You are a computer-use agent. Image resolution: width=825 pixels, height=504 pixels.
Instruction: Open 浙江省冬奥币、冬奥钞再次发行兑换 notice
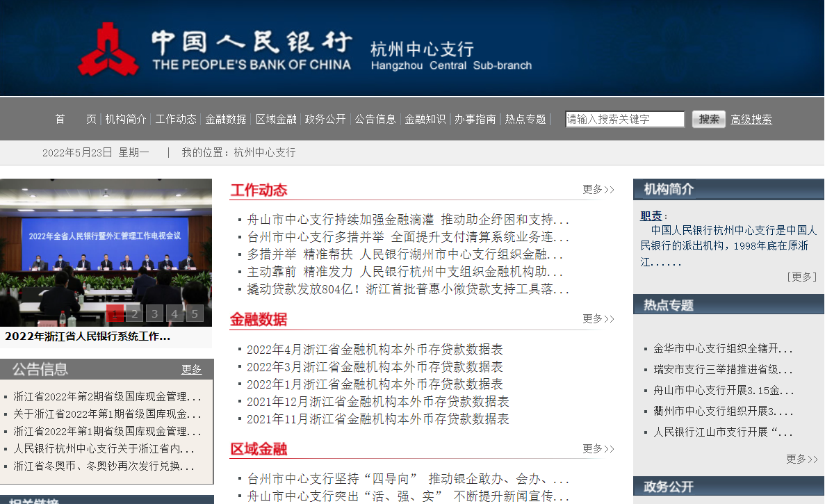[x=104, y=466]
